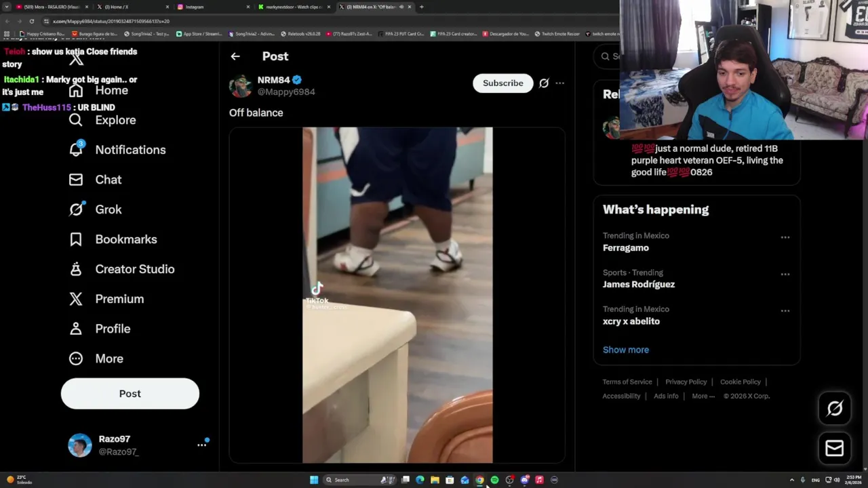Click the @Mappy6984 handle
Viewport: 868px width, 488px height.
[286, 92]
